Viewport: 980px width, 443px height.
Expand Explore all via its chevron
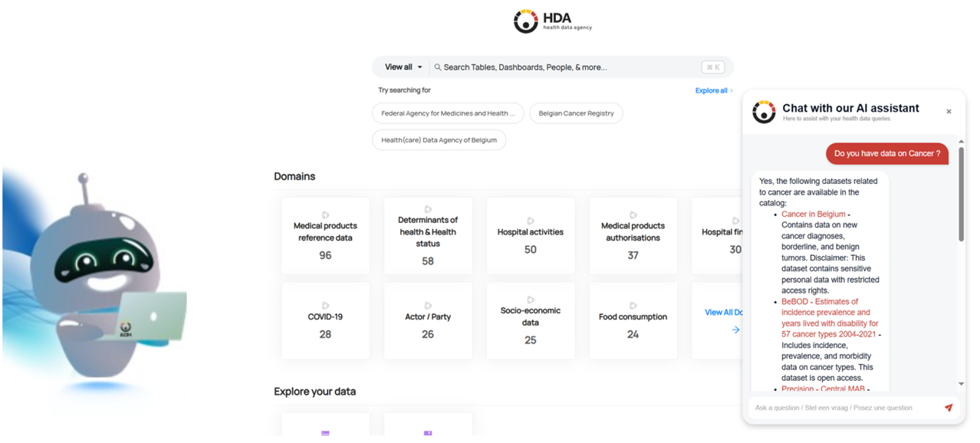730,90
